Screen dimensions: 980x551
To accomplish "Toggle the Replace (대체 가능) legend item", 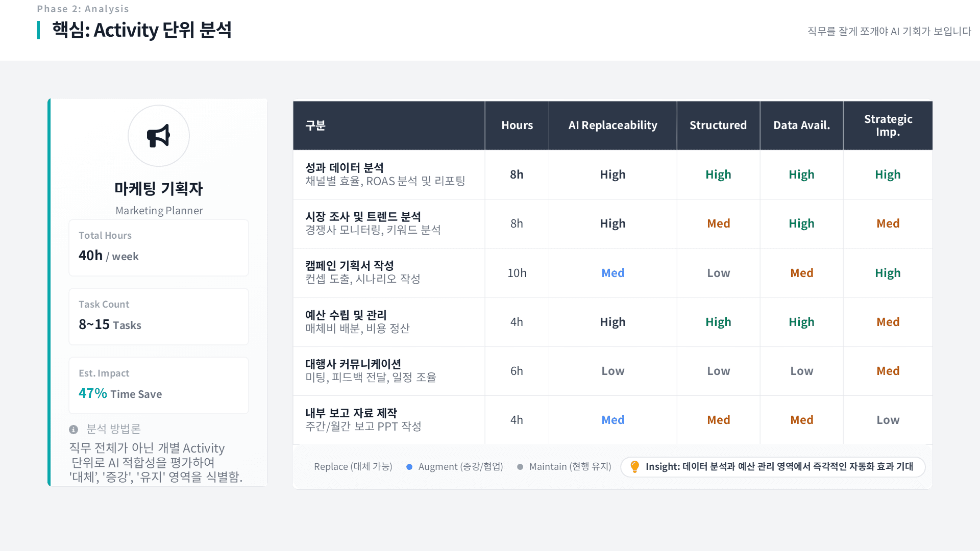I will [x=353, y=466].
